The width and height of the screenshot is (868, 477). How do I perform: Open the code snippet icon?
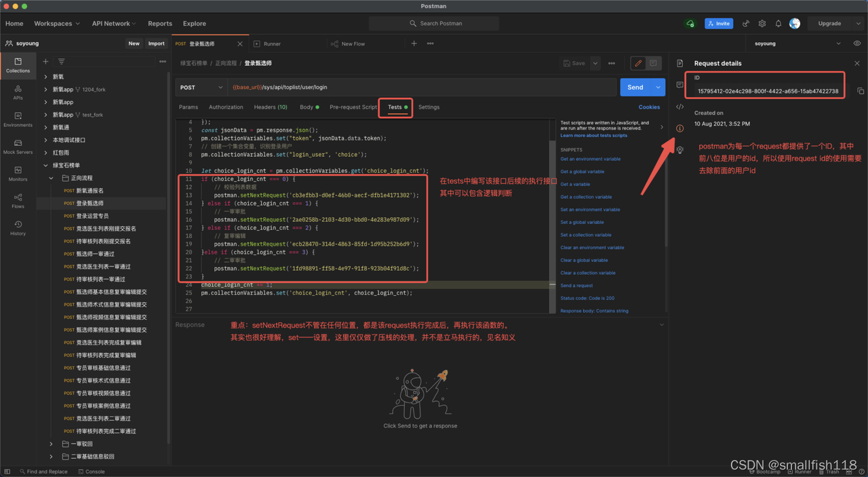tap(680, 107)
